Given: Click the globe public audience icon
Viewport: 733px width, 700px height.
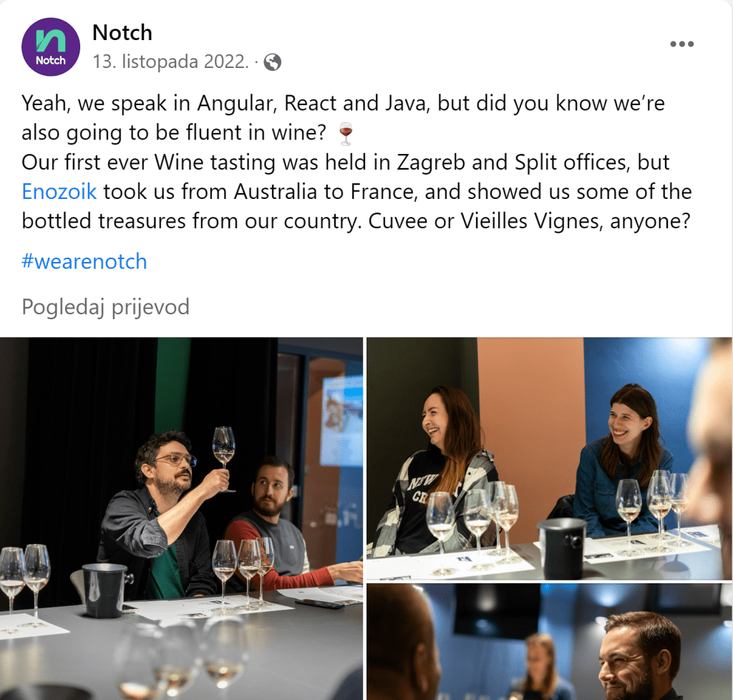Looking at the screenshot, I should pos(273,62).
